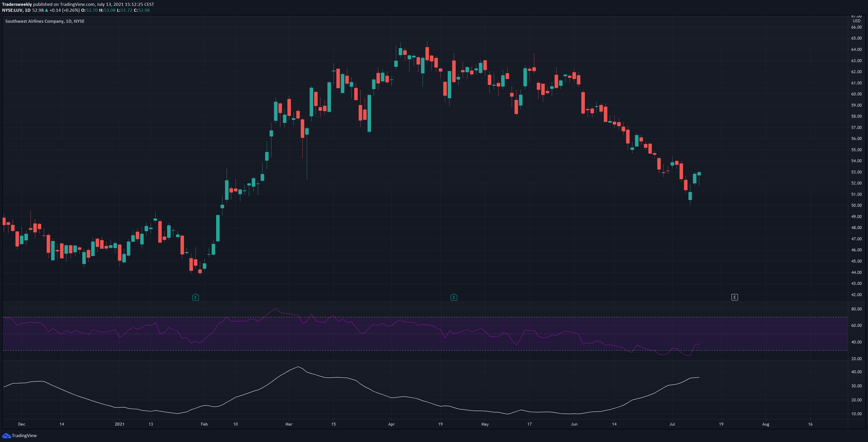Click the Tradersweekly author name

point(17,4)
